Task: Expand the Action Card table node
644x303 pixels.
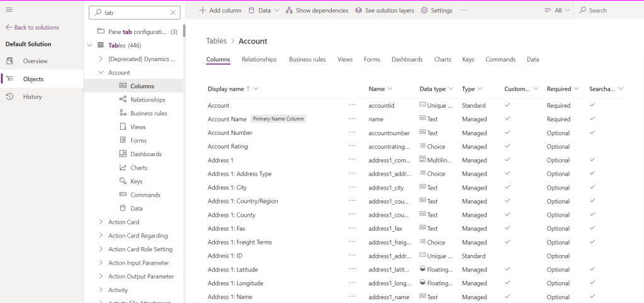Action: point(101,222)
